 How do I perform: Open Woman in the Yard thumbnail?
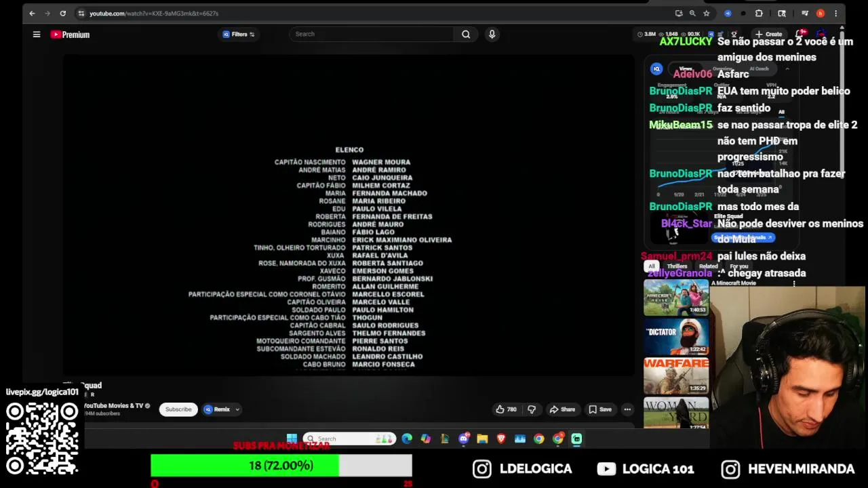coord(676,413)
